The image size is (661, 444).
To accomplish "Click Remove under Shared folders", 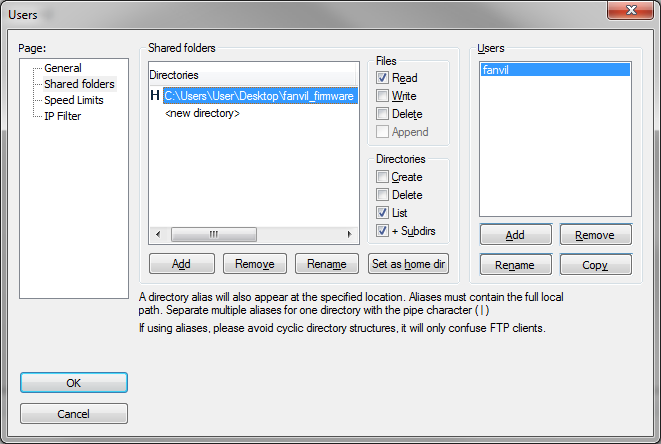I will click(x=255, y=264).
